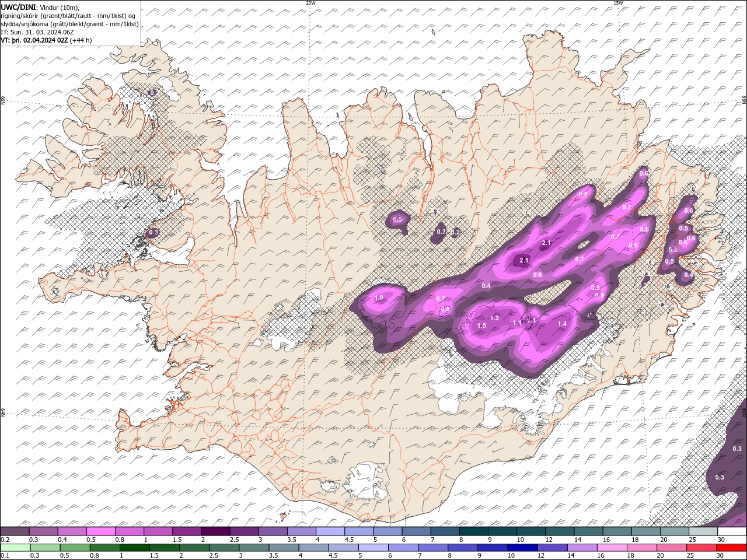747x560 pixels.
Task: Select the upper-row swatch starting at 1.5
Action: (186, 531)
